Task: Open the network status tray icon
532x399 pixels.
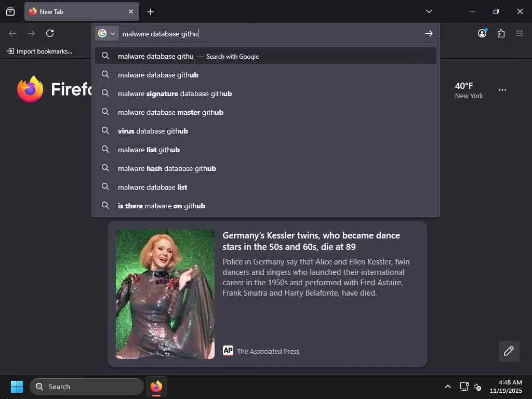Action: 464,387
